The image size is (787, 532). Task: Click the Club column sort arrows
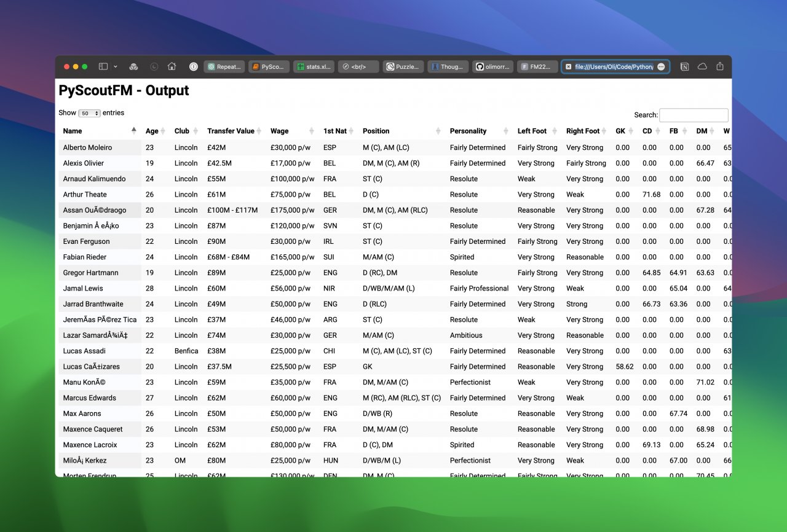click(x=196, y=131)
